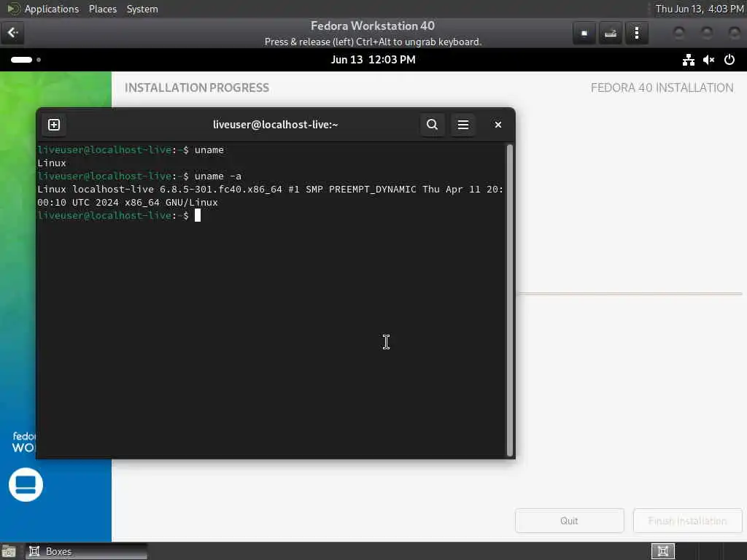The height and width of the screenshot is (560, 747).
Task: Open the GNOME clock Jun 13 12:03 PM
Action: 373,60
